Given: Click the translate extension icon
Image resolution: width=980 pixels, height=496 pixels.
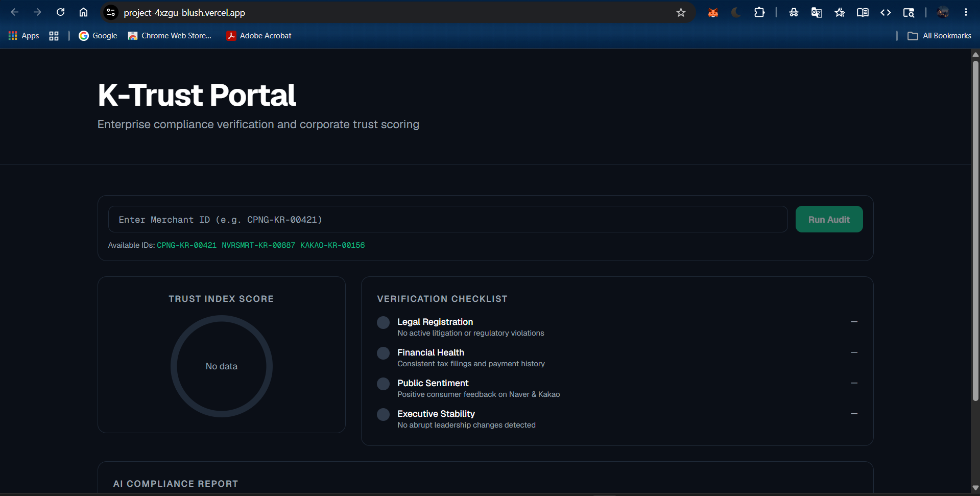Looking at the screenshot, I should coord(817,12).
